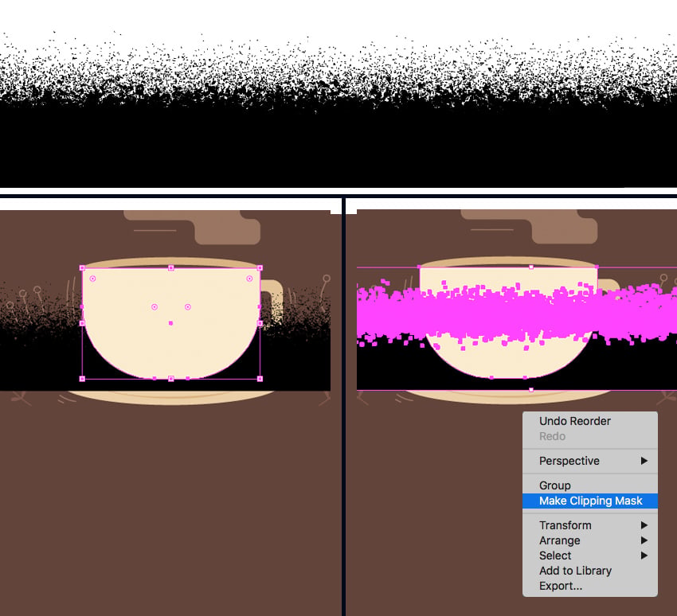Select Perspective menu entry
Viewport: 677px width, 616px height.
pyautogui.click(x=589, y=461)
